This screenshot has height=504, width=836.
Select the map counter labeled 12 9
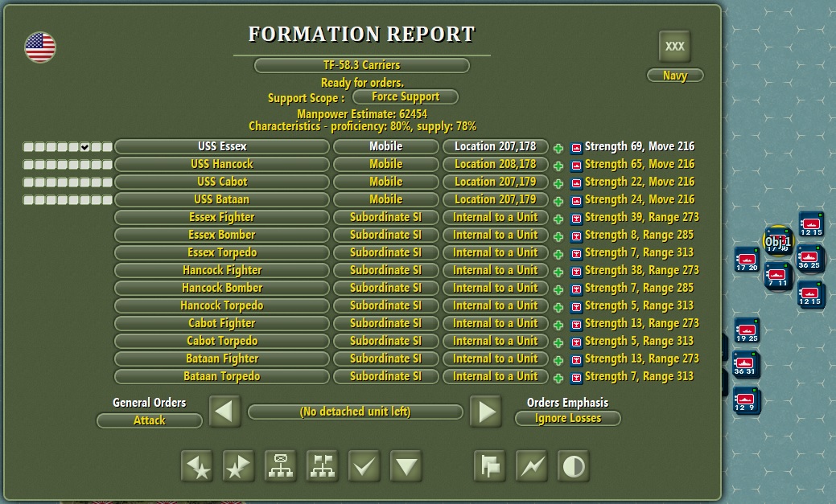pos(745,400)
